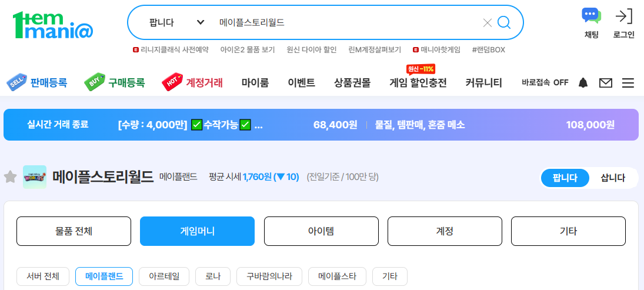Click the MapleStory Worlds game thumbnail
The width and height of the screenshot is (644, 290).
(x=35, y=177)
